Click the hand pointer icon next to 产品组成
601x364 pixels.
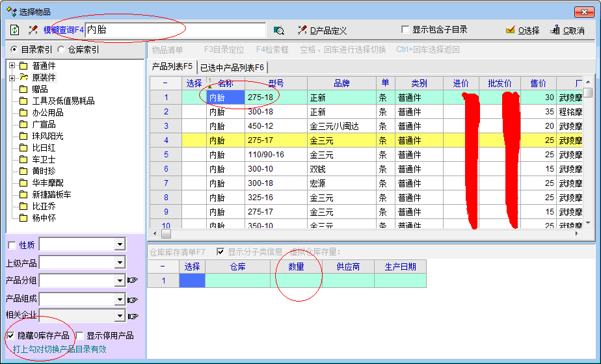133,300
